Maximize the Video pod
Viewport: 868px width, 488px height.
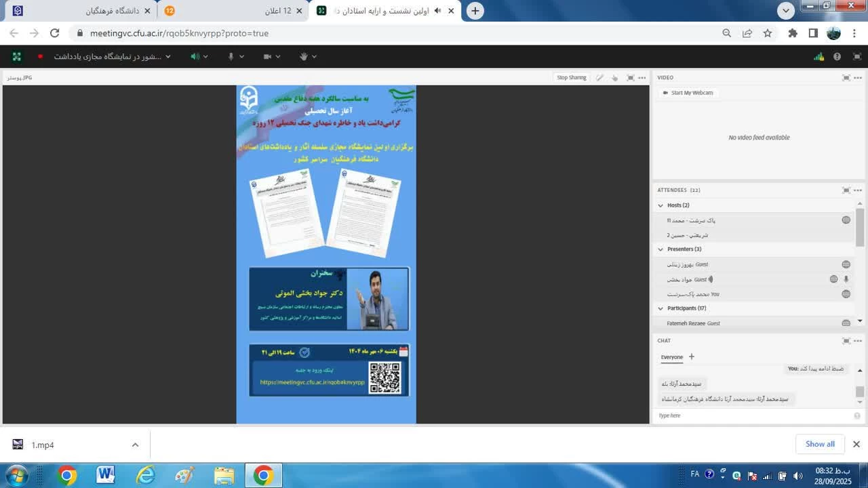pyautogui.click(x=846, y=78)
